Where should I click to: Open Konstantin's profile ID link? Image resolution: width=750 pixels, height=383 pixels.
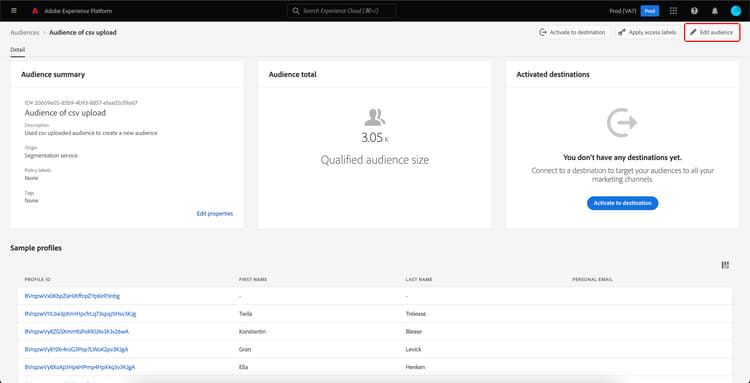77,331
